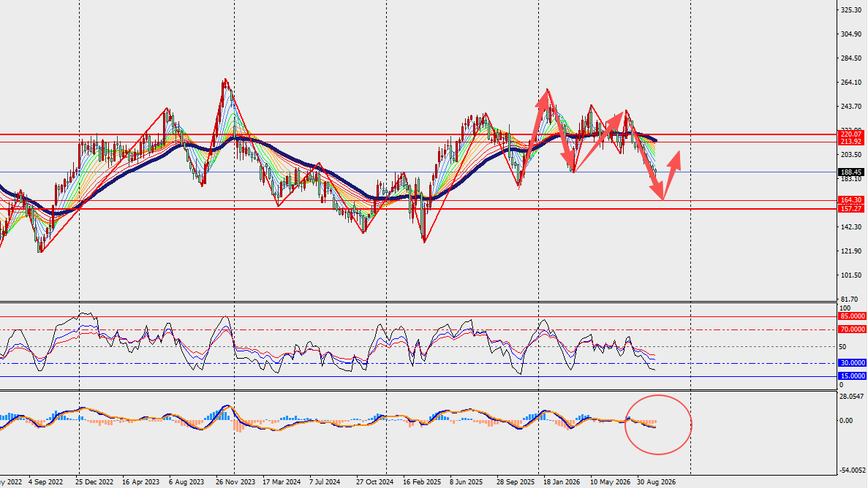Pick the 101.50 price axis label
The width and height of the screenshot is (868, 488).
tap(851, 275)
